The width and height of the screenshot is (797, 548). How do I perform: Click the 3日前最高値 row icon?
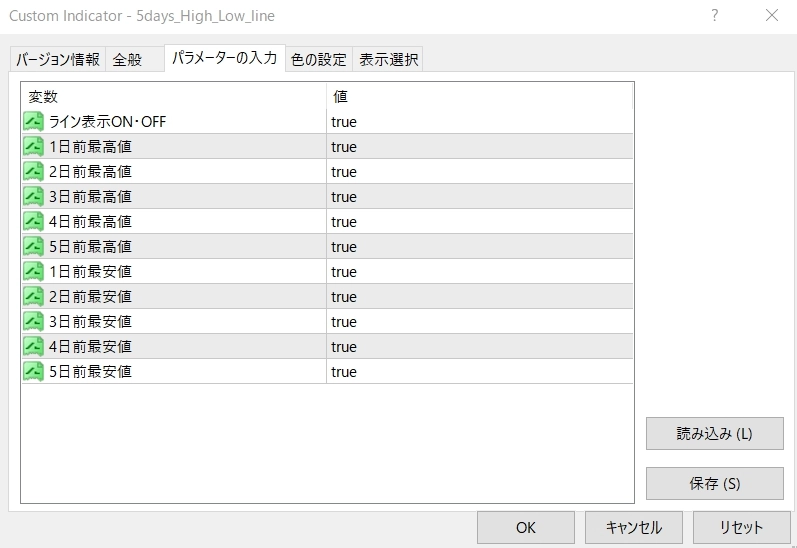[x=34, y=197]
